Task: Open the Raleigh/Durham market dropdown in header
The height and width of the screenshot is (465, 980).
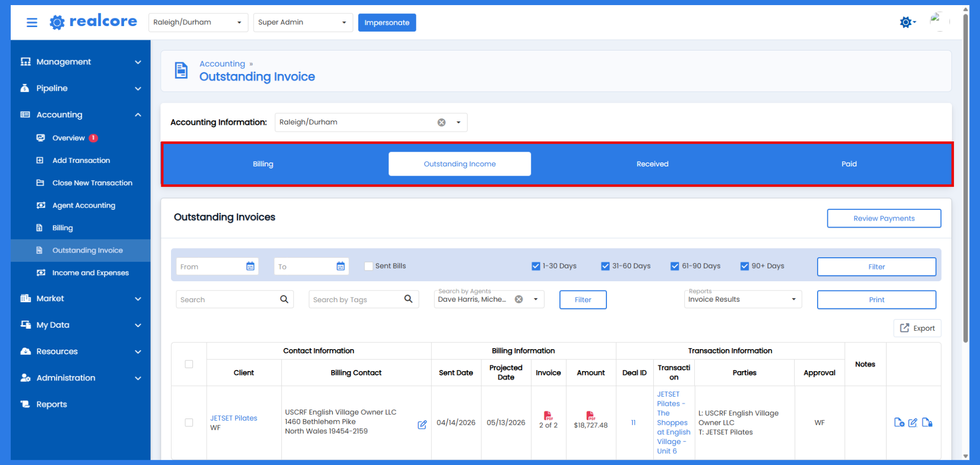Action: click(x=198, y=22)
